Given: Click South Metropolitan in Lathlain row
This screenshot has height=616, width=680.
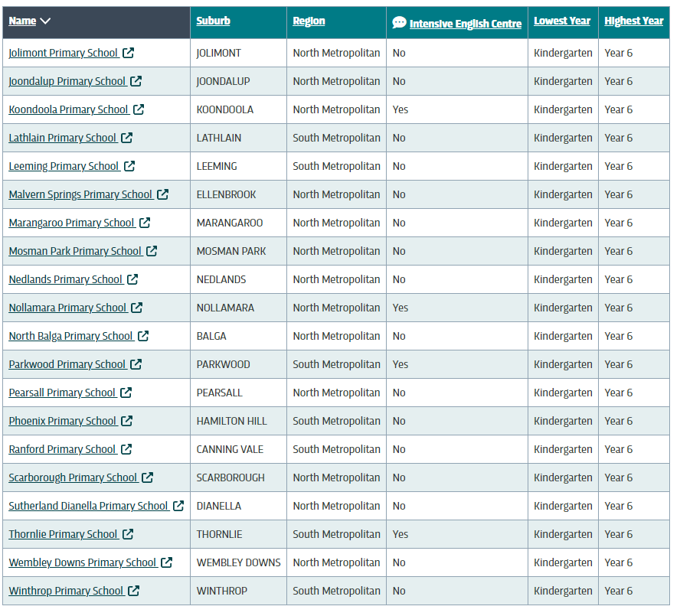Looking at the screenshot, I should tap(336, 138).
